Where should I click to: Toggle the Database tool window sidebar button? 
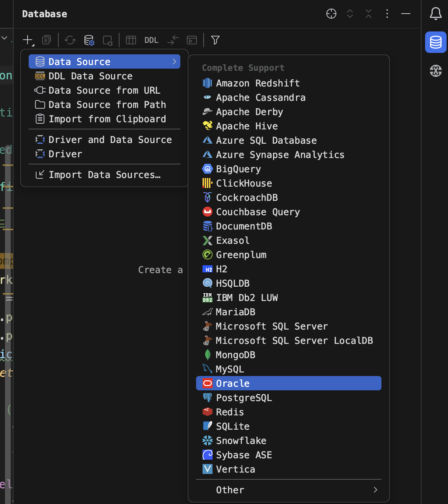point(436,42)
